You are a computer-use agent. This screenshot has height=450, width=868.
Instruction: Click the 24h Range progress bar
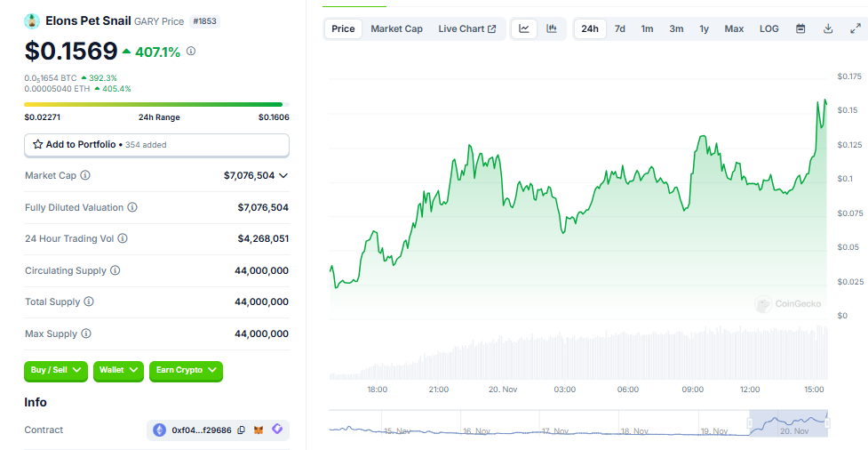(x=156, y=104)
